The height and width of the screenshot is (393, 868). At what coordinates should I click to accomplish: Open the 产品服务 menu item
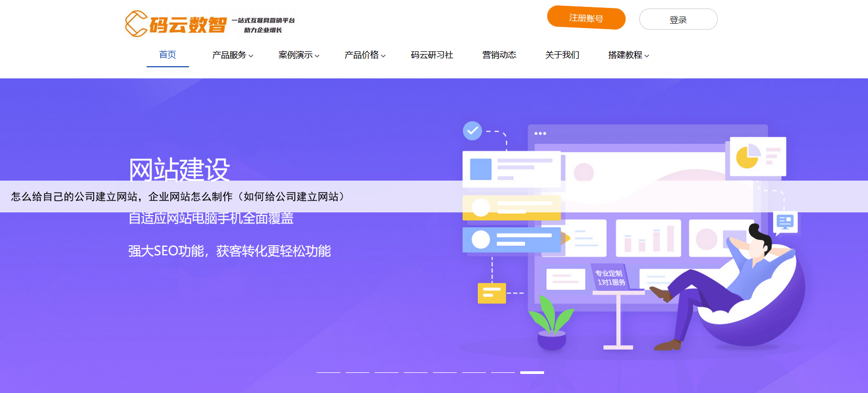pyautogui.click(x=229, y=55)
